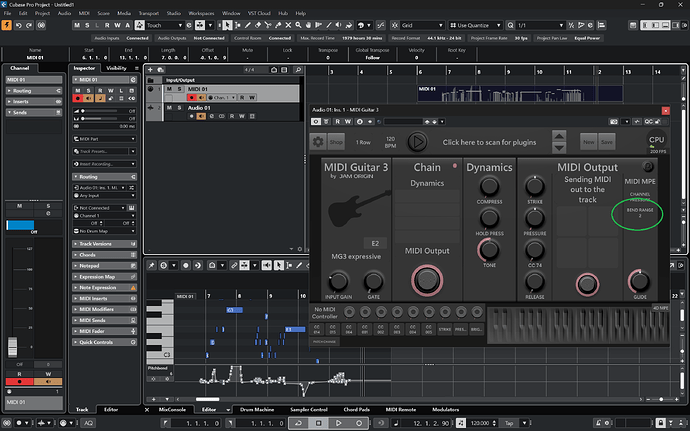Click the MIDI 01 track record enable button
Image resolution: width=690 pixels, height=431 pixels.
pyautogui.click(x=191, y=97)
